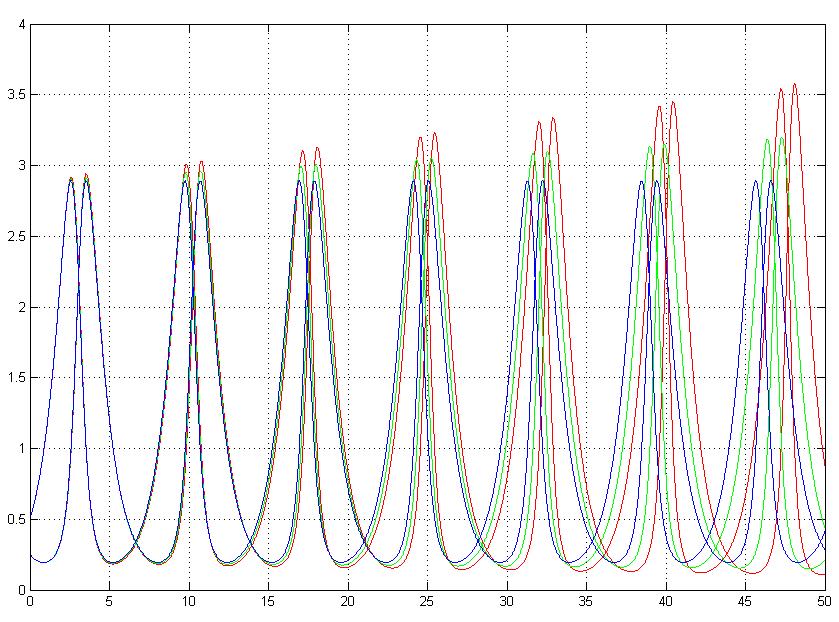839x622 pixels.
Task: Click the y-axis tick label 1.5
Action: (15, 378)
